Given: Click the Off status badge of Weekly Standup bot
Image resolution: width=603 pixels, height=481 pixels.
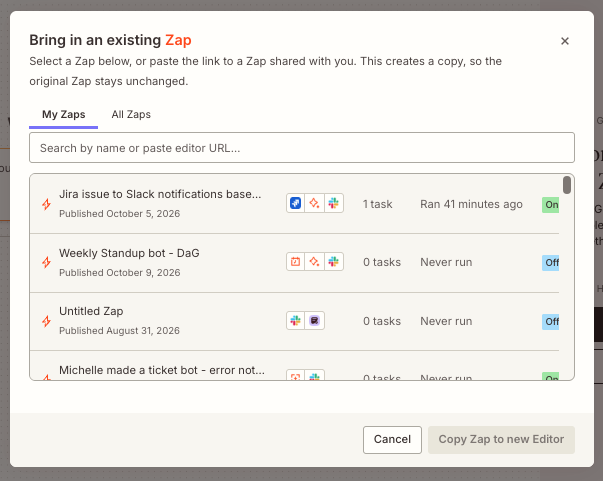Looking at the screenshot, I should 551,263.
